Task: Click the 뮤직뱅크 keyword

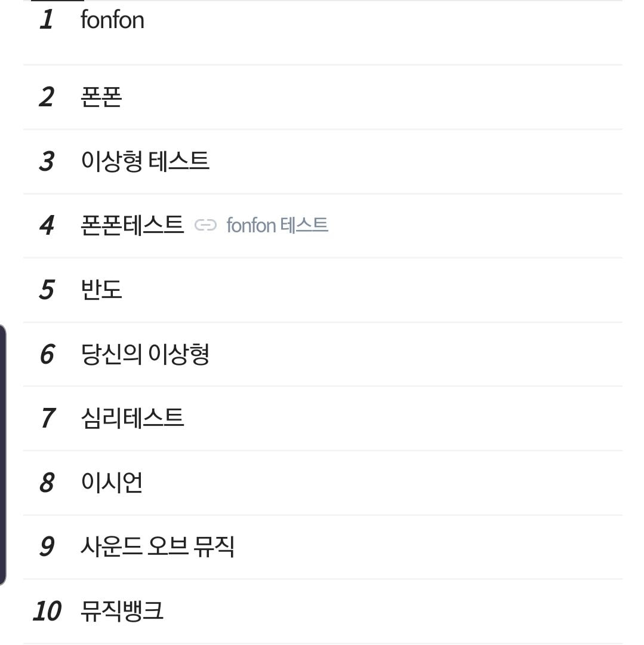Action: tap(122, 611)
